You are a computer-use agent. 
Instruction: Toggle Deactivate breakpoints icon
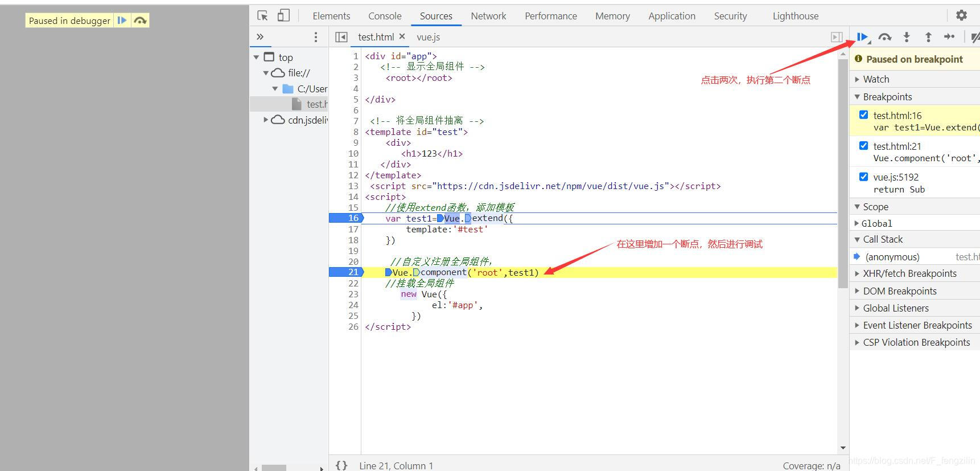pyautogui.click(x=975, y=37)
